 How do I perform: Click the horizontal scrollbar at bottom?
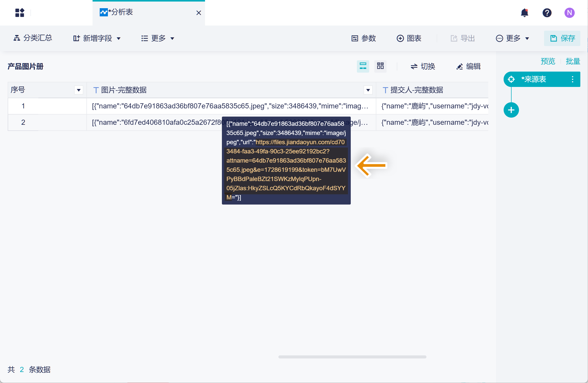tap(352, 357)
